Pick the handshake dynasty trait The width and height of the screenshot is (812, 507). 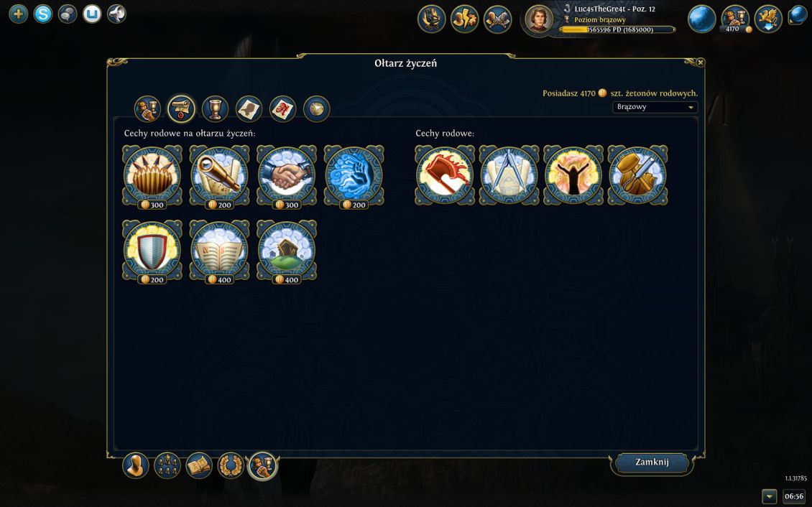tap(287, 175)
